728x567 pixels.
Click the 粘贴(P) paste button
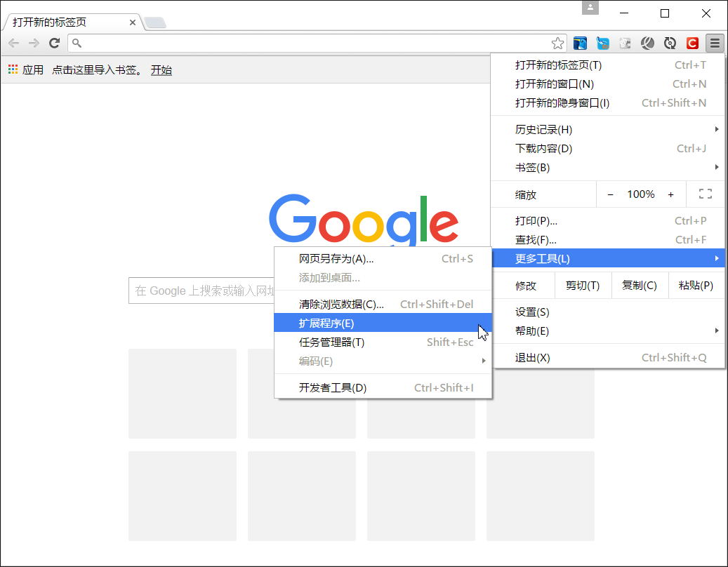point(696,286)
